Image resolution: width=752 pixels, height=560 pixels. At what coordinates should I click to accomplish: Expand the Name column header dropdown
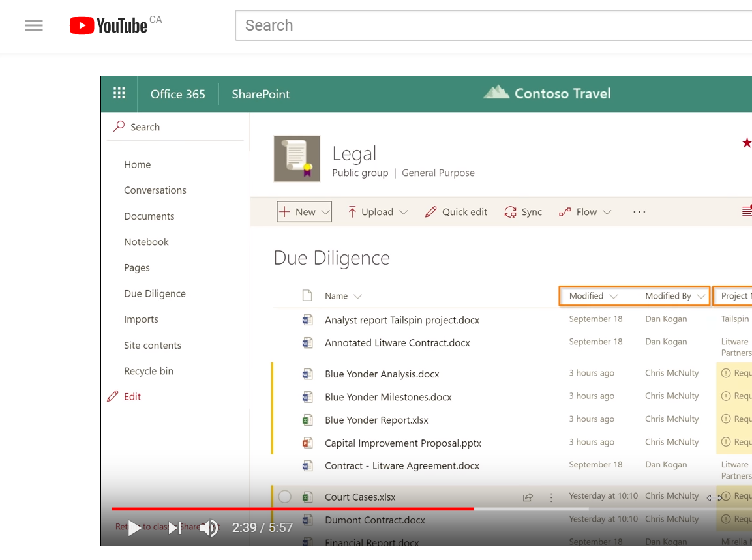click(x=357, y=297)
